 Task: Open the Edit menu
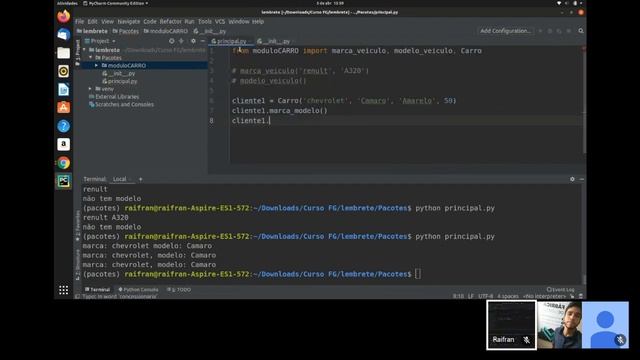tap(93, 21)
